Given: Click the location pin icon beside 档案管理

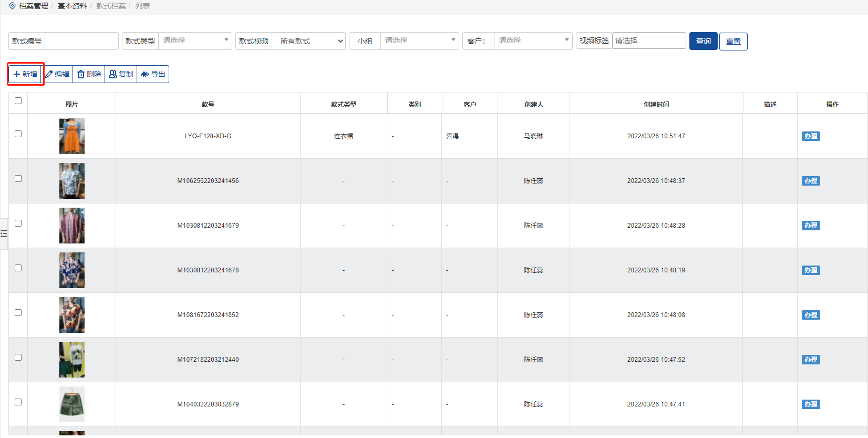Looking at the screenshot, I should [13, 6].
